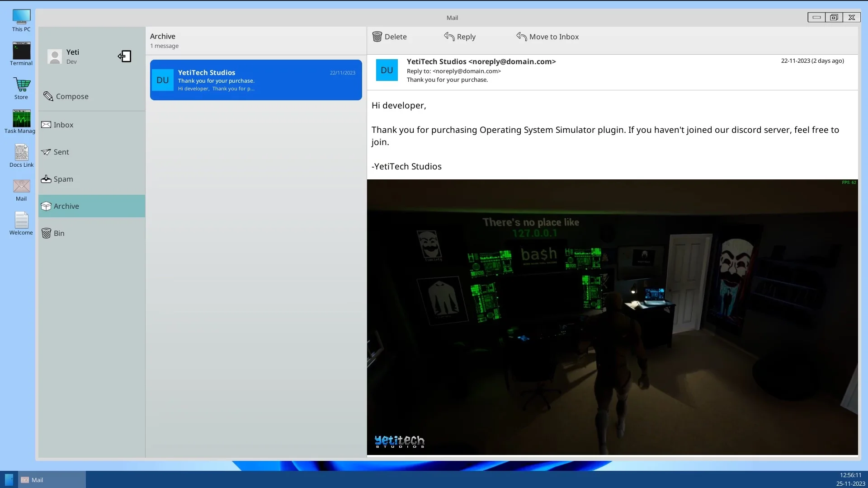Click the taskbar date 25-11-2023
This screenshot has height=488, width=868.
[x=850, y=483]
